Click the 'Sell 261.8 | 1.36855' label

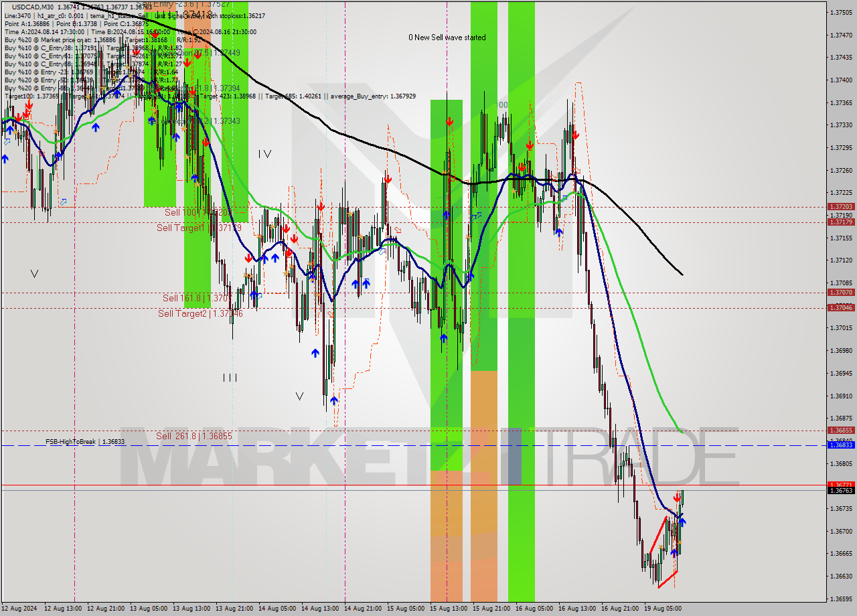pos(194,436)
